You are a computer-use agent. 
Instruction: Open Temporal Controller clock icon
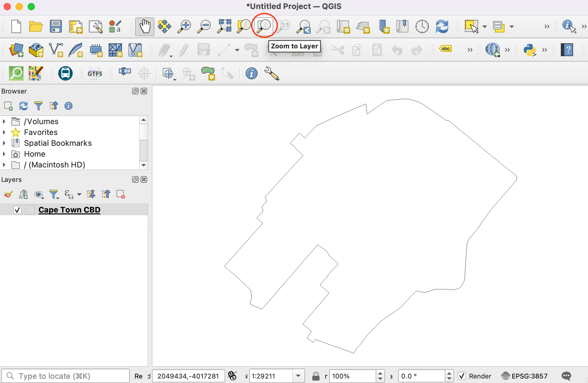[422, 26]
